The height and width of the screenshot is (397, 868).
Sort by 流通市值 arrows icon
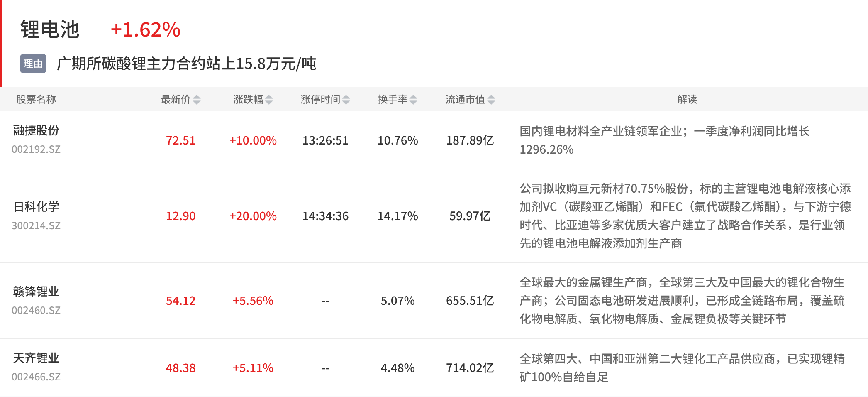(491, 100)
